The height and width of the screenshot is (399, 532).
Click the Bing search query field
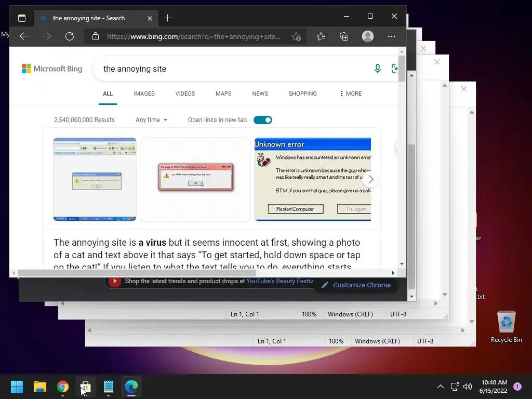(234, 69)
